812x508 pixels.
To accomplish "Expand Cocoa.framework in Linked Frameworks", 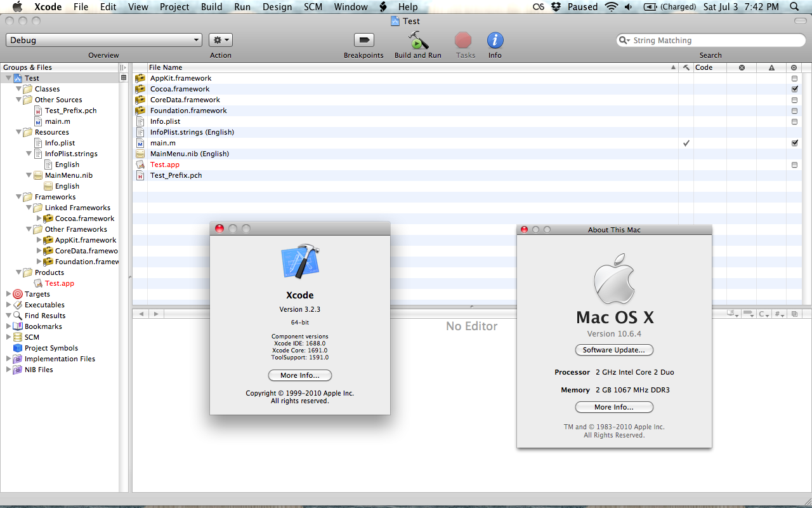I will tap(39, 218).
